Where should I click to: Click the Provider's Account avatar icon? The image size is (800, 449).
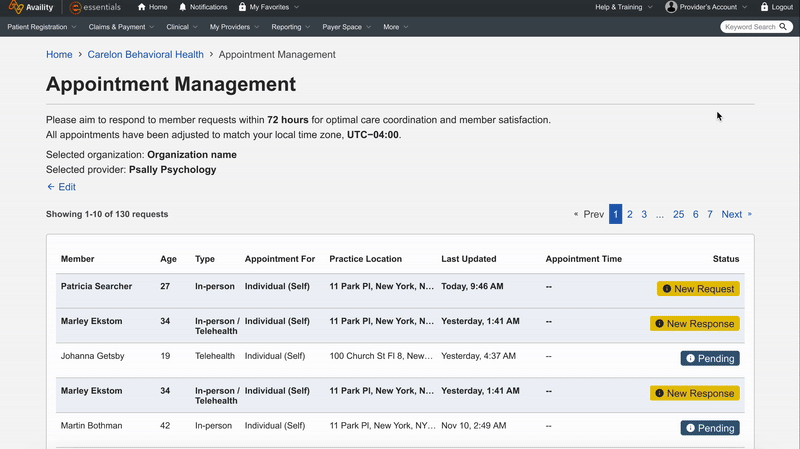(x=671, y=7)
